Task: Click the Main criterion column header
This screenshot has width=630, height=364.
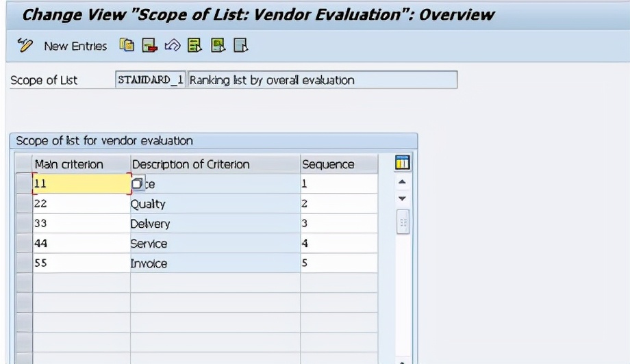Action: [x=81, y=164]
